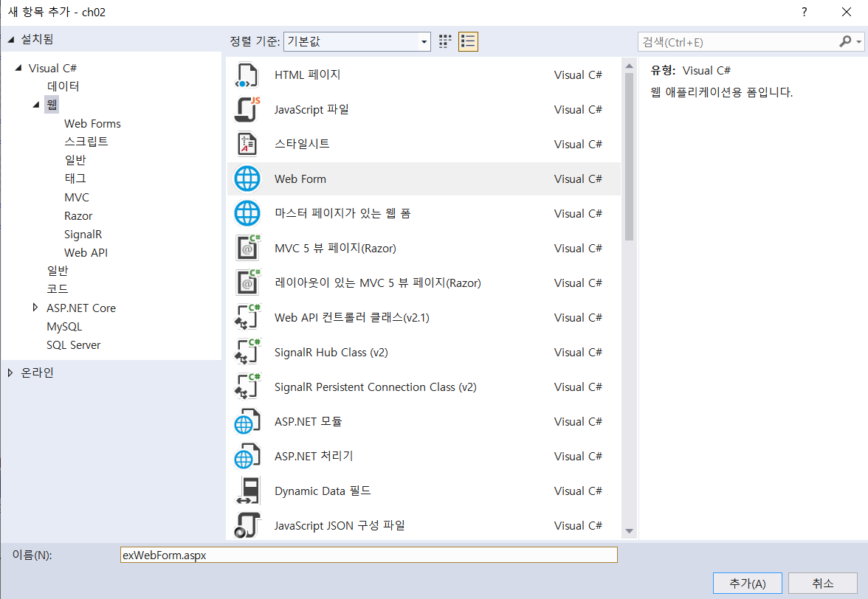This screenshot has height=599, width=868.
Task: Click the JavaScript 파일 template icon
Action: click(x=247, y=109)
